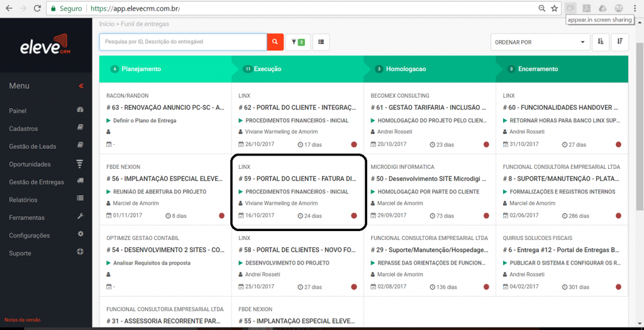Click the browser address bar URL
This screenshot has width=644, height=330.
pyautogui.click(x=135, y=8)
